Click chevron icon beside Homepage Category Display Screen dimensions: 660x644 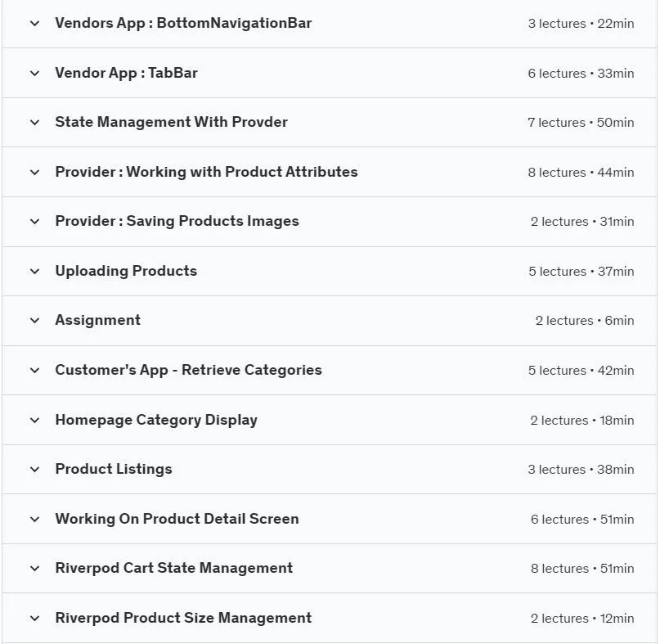tap(35, 421)
